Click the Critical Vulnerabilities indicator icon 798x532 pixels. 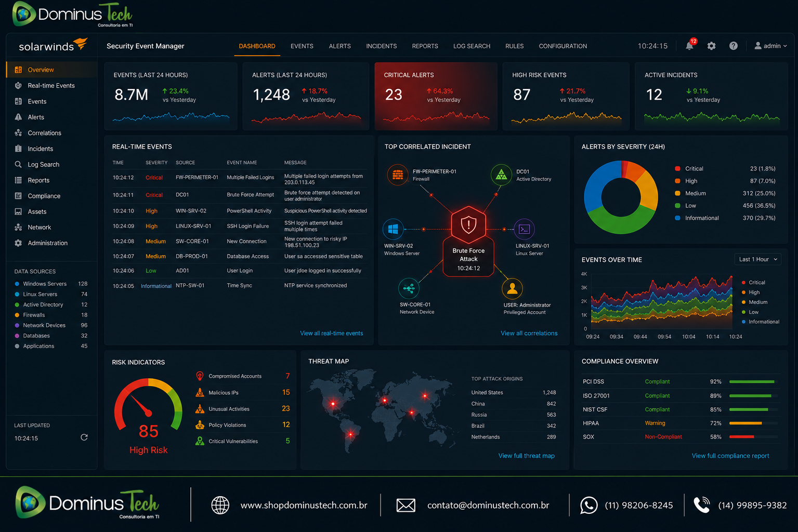pos(200,441)
